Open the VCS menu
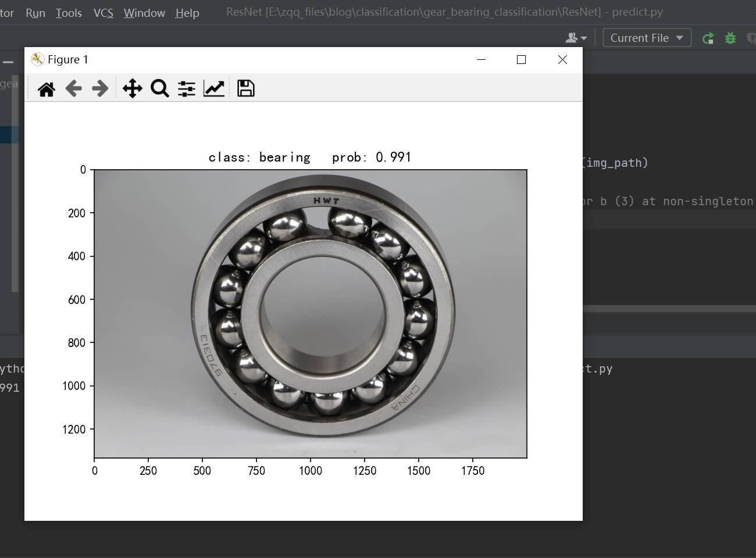This screenshot has width=756, height=558. point(104,13)
